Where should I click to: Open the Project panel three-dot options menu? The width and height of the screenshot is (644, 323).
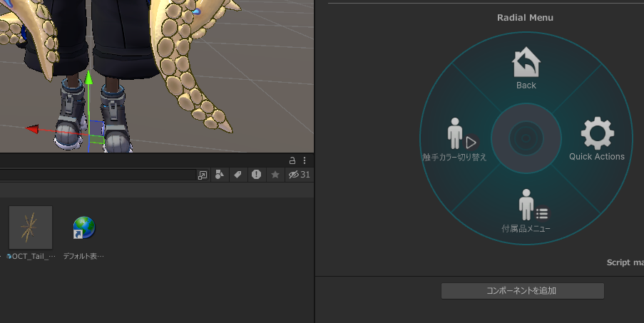coord(305,160)
